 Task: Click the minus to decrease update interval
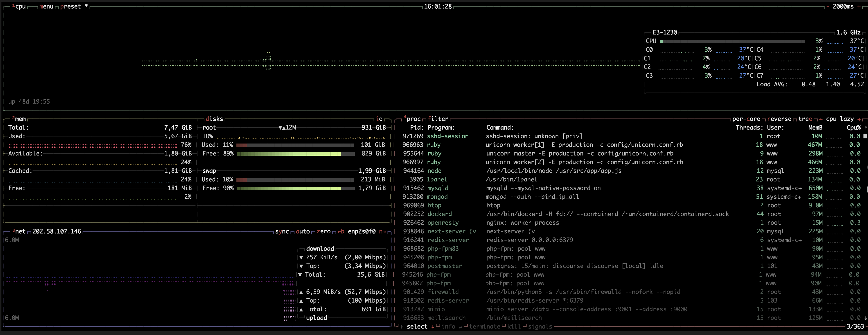coord(828,7)
